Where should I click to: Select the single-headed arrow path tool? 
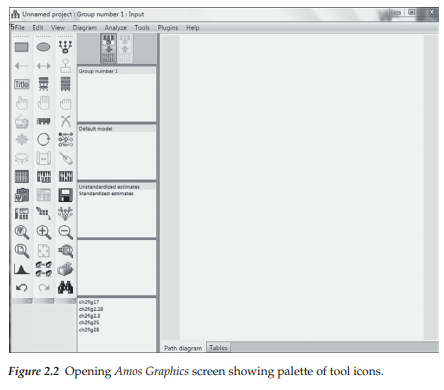pyautogui.click(x=22, y=66)
